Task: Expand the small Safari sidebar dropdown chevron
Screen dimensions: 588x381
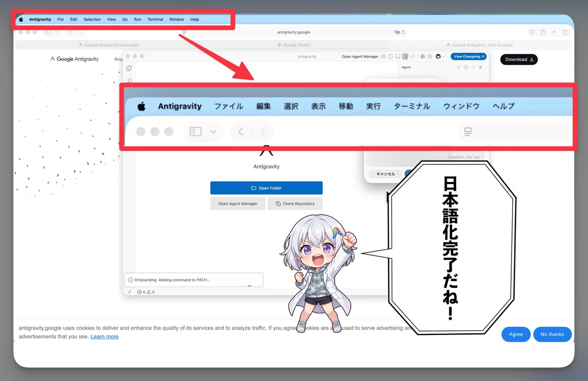Action: tap(57, 32)
